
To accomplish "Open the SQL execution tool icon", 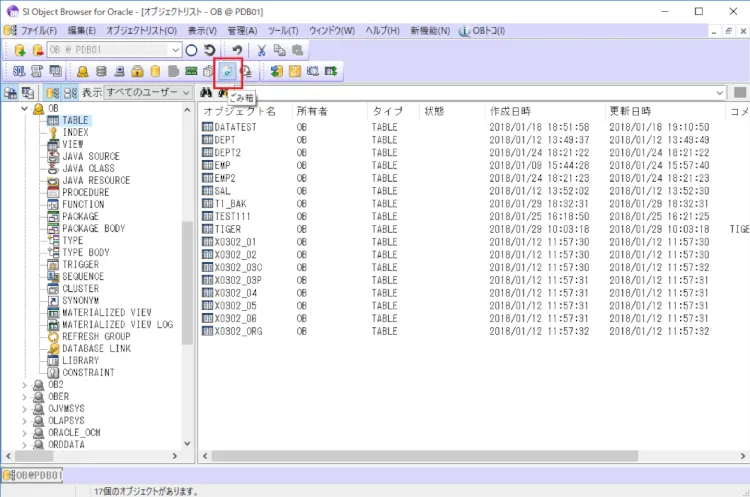I will pos(19,71).
